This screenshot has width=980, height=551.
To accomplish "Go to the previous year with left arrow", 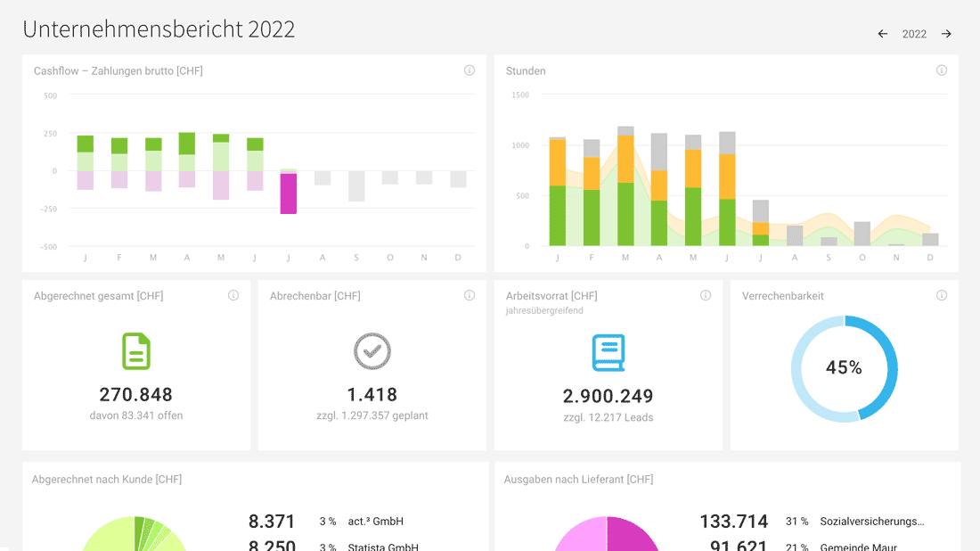I will tap(883, 34).
